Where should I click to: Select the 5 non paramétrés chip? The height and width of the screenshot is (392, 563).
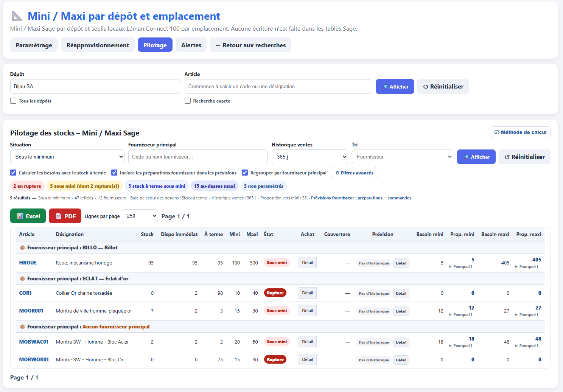click(264, 186)
